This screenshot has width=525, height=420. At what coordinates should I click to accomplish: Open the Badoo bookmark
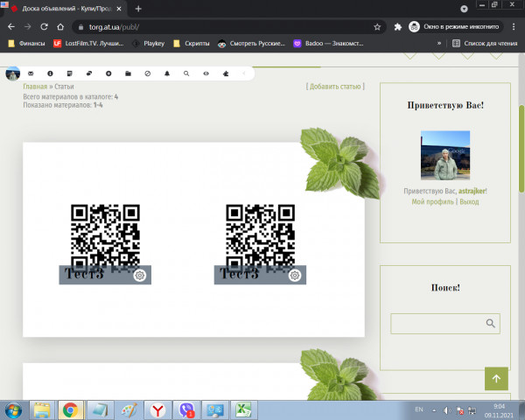point(328,44)
